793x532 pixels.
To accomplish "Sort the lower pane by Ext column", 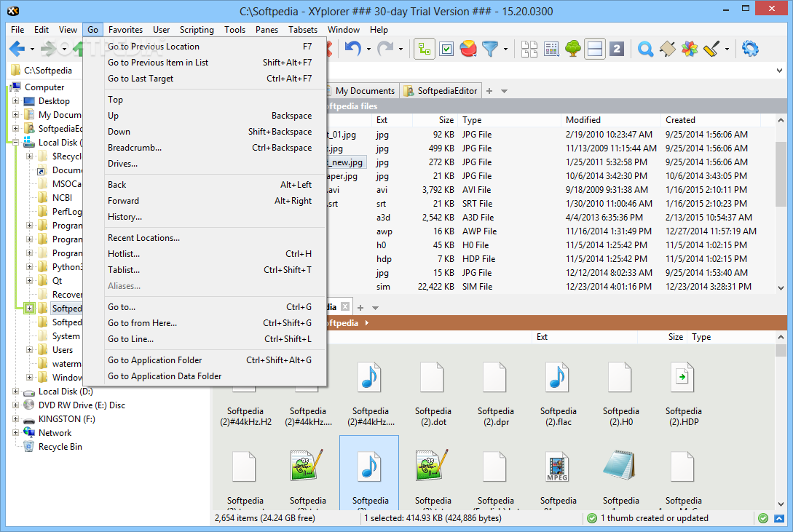I will [x=585, y=337].
